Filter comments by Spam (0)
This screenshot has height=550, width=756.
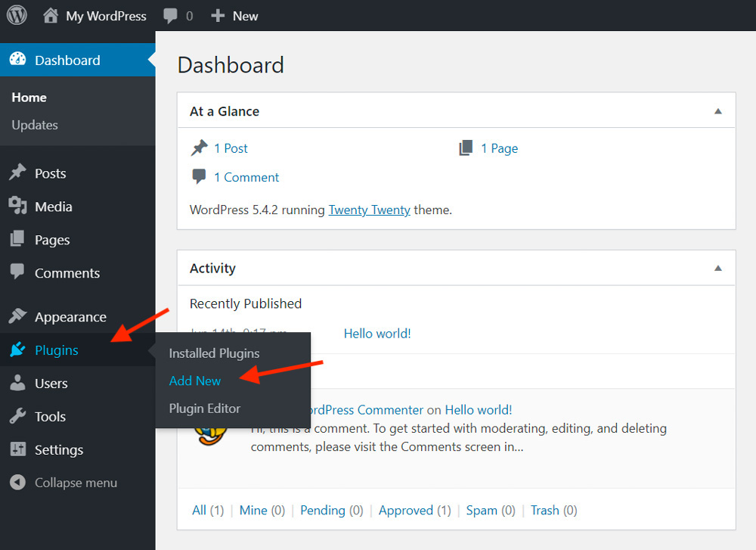point(491,511)
